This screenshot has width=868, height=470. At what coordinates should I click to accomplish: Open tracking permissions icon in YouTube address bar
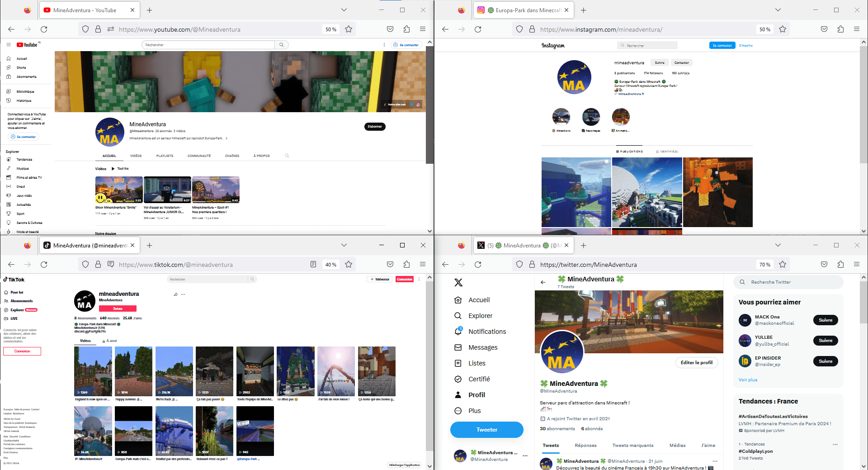point(111,29)
